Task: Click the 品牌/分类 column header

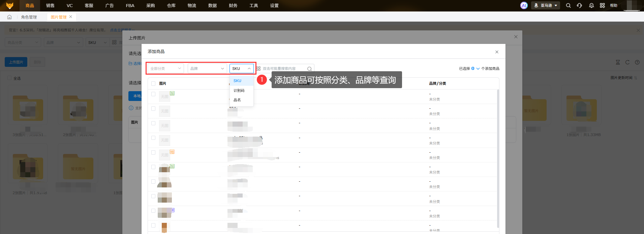Action: 437,83
